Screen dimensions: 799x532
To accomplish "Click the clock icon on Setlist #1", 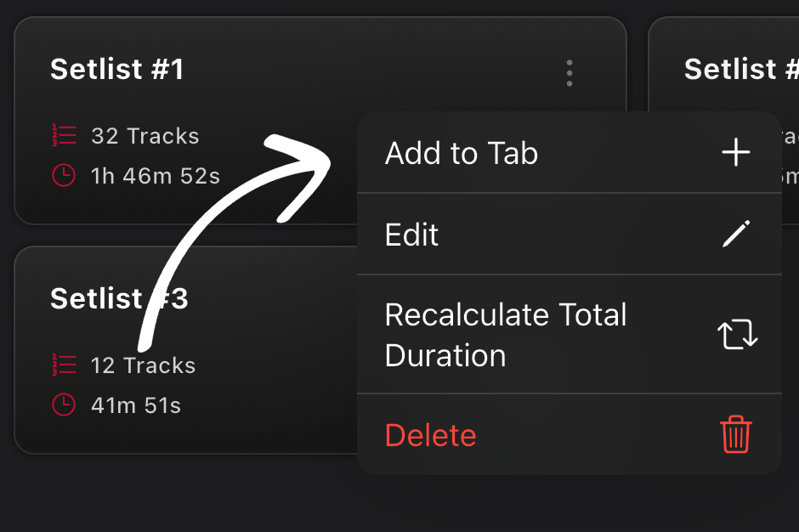I will 64,176.
